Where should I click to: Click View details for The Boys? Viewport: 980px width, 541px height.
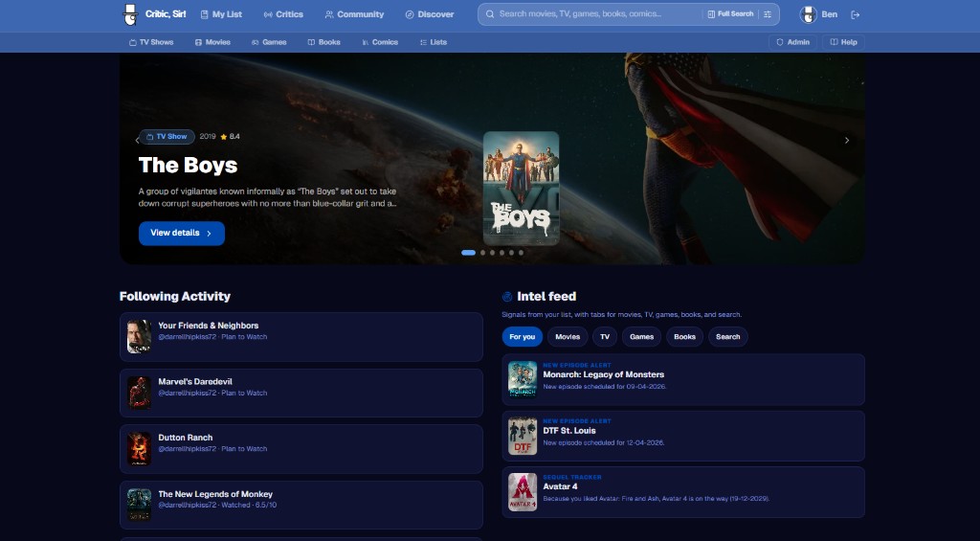coord(181,233)
